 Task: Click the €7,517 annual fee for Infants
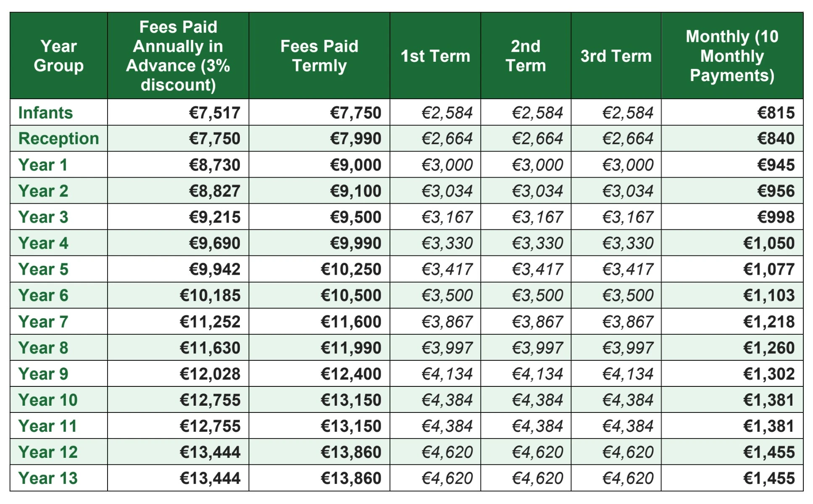[x=214, y=113]
